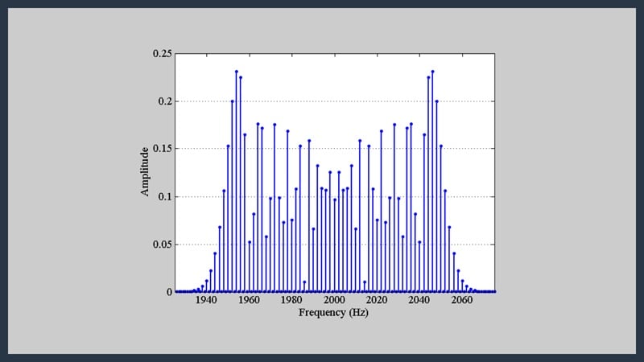This screenshot has height=362, width=644.
Task: Select the 0.05 y-axis tick label
Action: pyautogui.click(x=162, y=245)
